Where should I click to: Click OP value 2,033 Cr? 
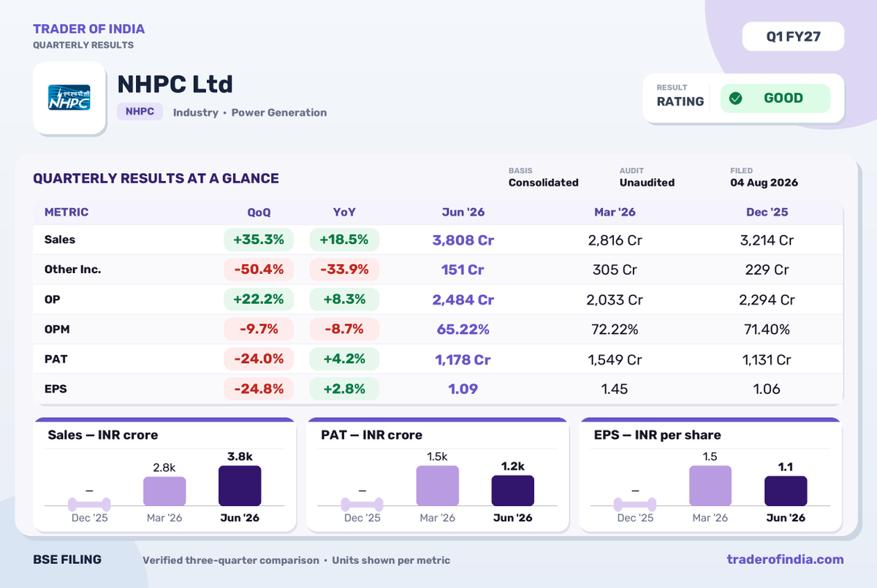tap(615, 299)
